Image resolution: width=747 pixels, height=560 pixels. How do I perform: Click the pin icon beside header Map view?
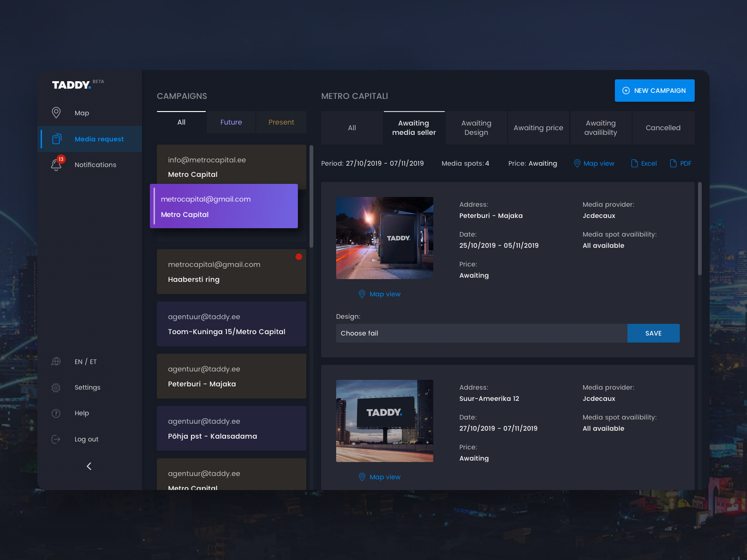(x=577, y=163)
